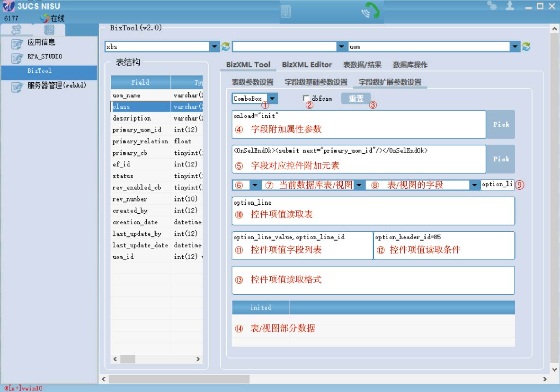Click the 应用信息 edit icon
560x392 pixels.
coord(17,44)
